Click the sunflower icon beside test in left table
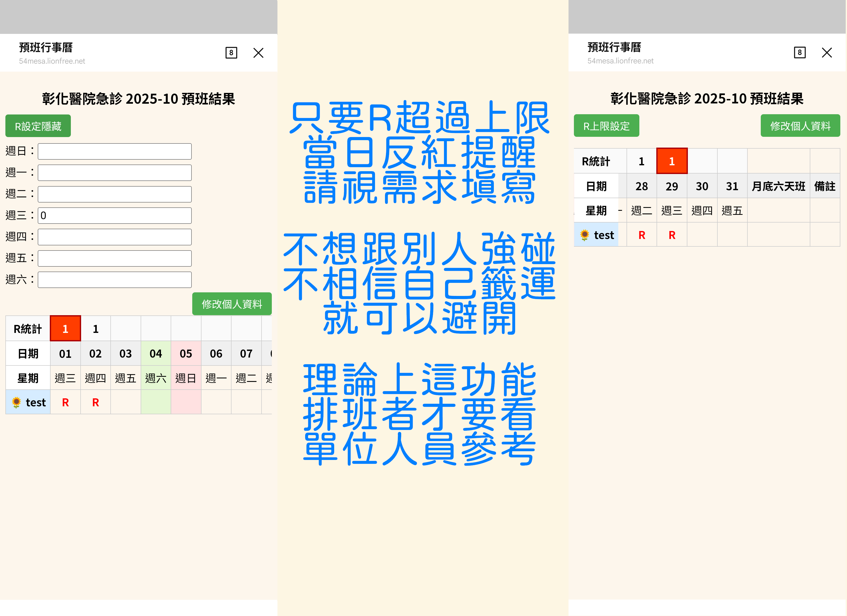Screen dimensions: 847x616 point(16,402)
